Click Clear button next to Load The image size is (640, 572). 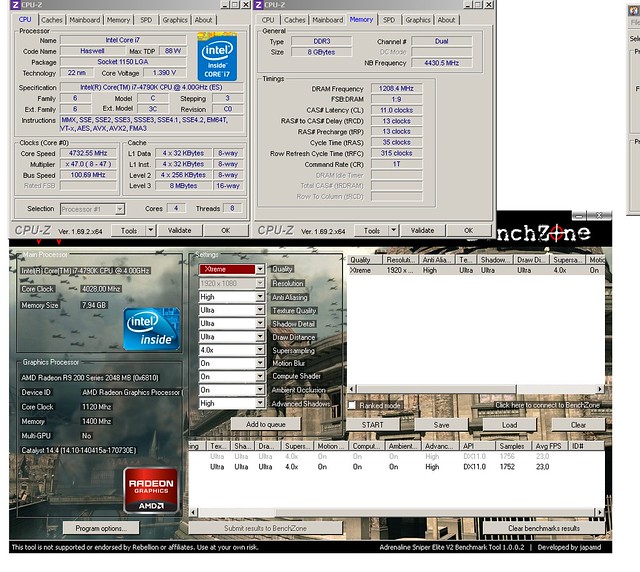578,425
